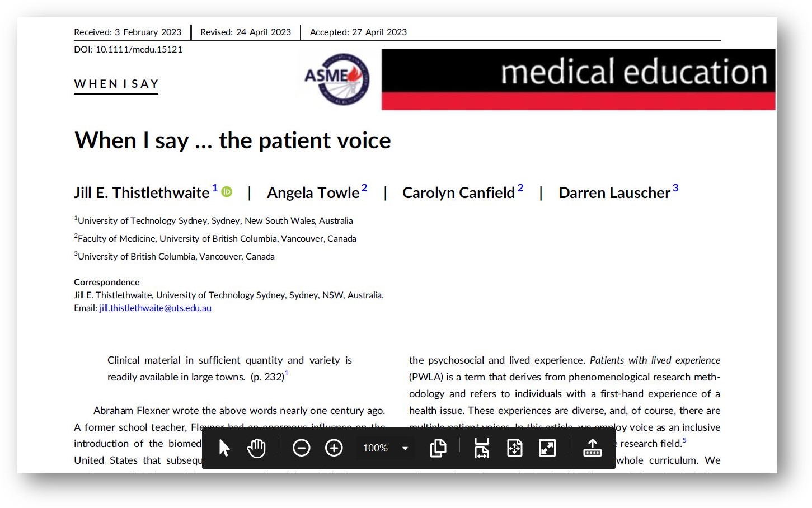Click the DOI 10.1111/medu.15121 text
The image size is (812, 508).
[x=128, y=49]
